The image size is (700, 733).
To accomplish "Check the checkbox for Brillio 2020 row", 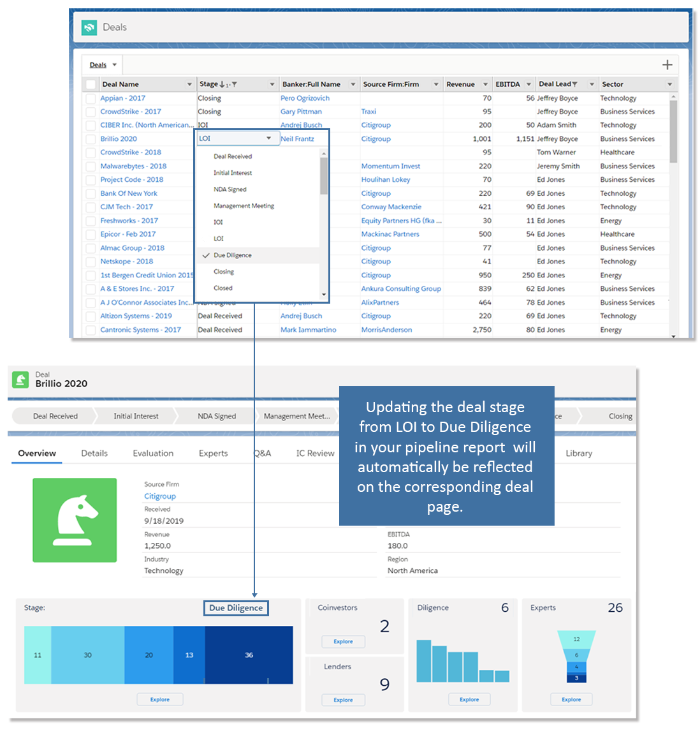I will [x=89, y=138].
